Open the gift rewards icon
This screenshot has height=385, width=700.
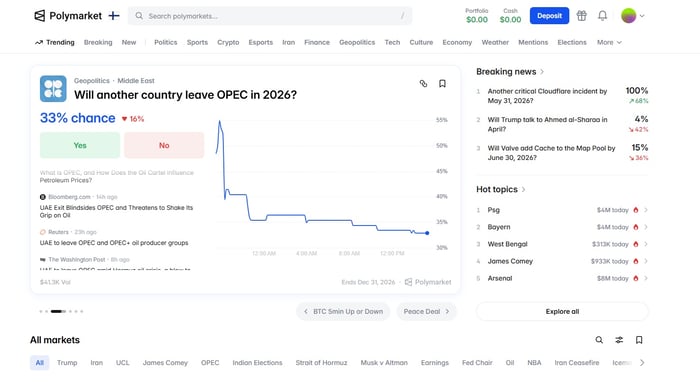tap(581, 16)
